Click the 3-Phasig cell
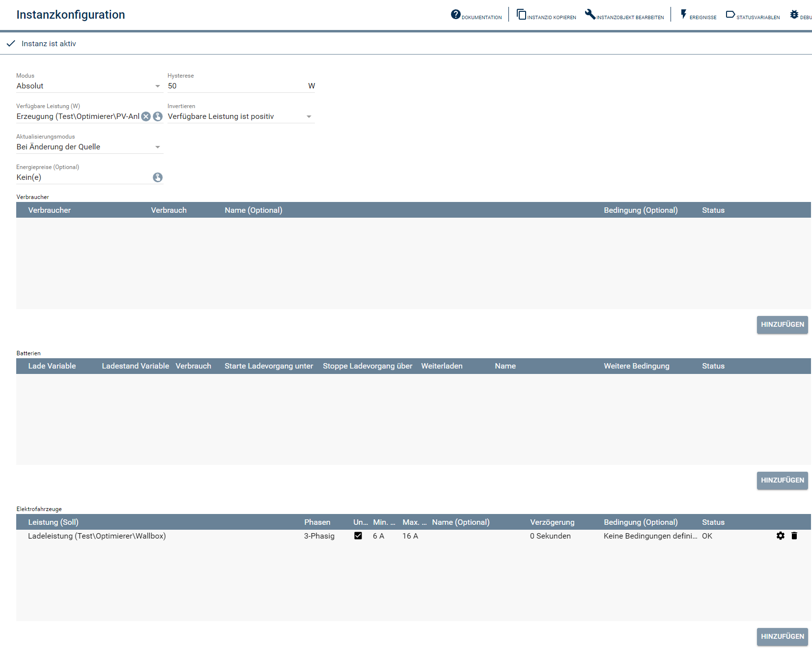 point(319,536)
